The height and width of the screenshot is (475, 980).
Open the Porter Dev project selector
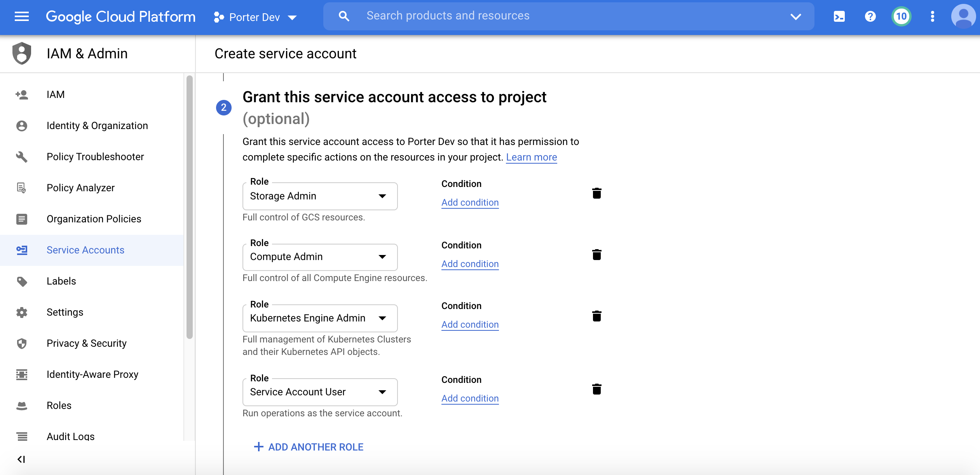(255, 17)
